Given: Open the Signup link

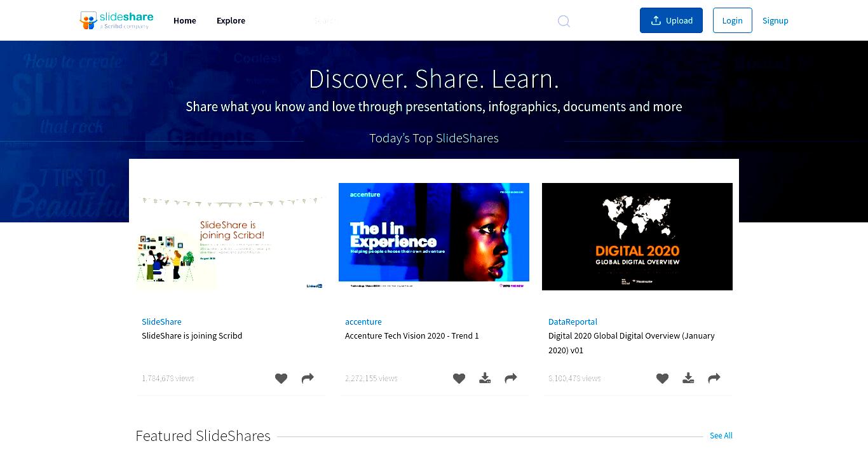Looking at the screenshot, I should 775,20.
